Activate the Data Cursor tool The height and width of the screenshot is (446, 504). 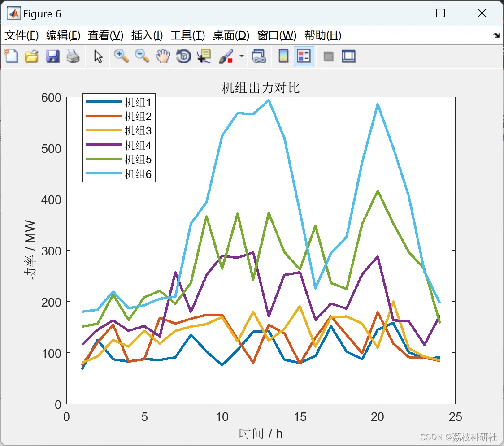[204, 56]
